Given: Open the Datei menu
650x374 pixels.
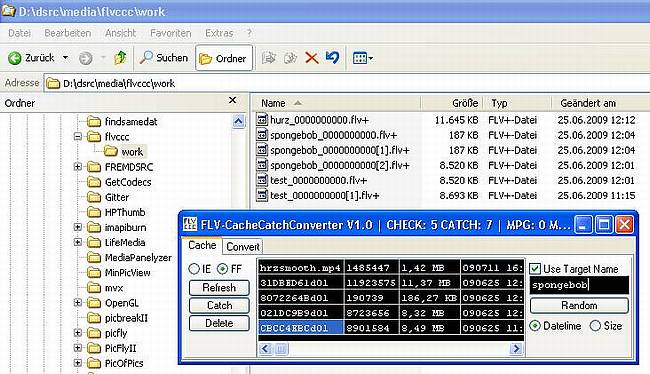Looking at the screenshot, I should [x=19, y=33].
